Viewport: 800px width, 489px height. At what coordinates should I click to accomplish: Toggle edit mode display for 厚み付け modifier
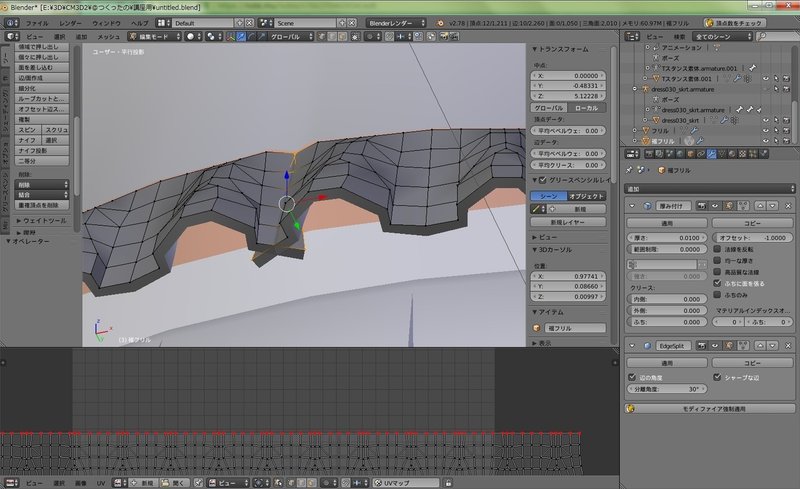coord(730,204)
